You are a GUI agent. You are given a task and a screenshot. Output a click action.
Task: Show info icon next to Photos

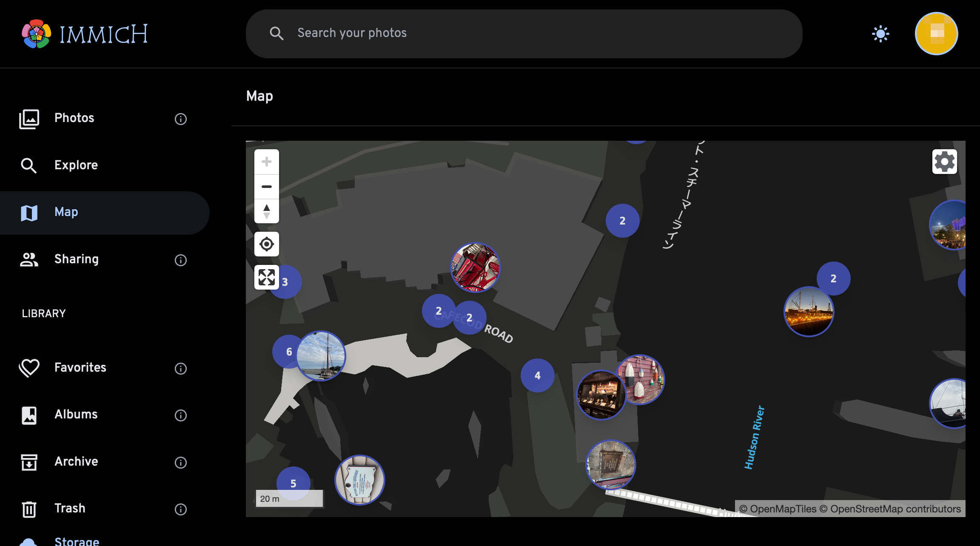click(181, 119)
